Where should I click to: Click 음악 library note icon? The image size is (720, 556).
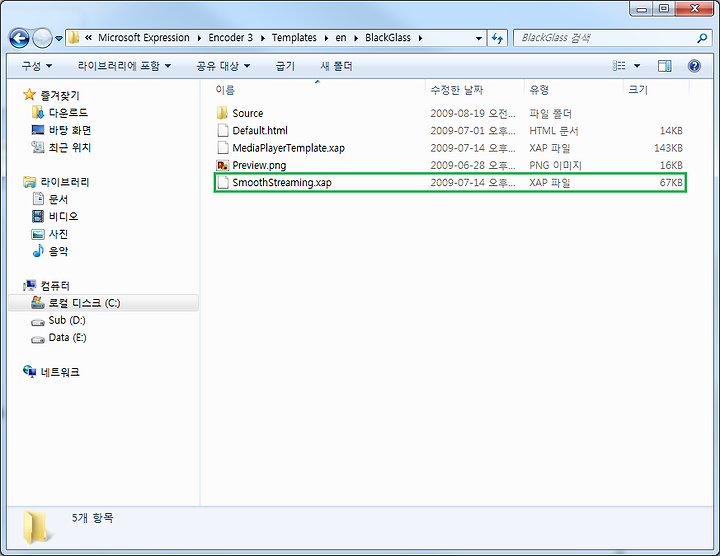38,251
